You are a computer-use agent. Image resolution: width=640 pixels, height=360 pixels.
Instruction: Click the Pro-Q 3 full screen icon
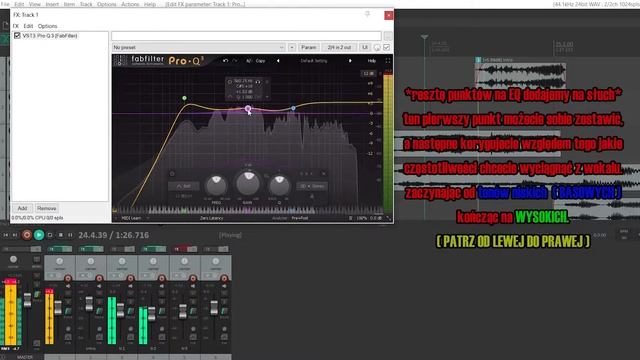(387, 61)
